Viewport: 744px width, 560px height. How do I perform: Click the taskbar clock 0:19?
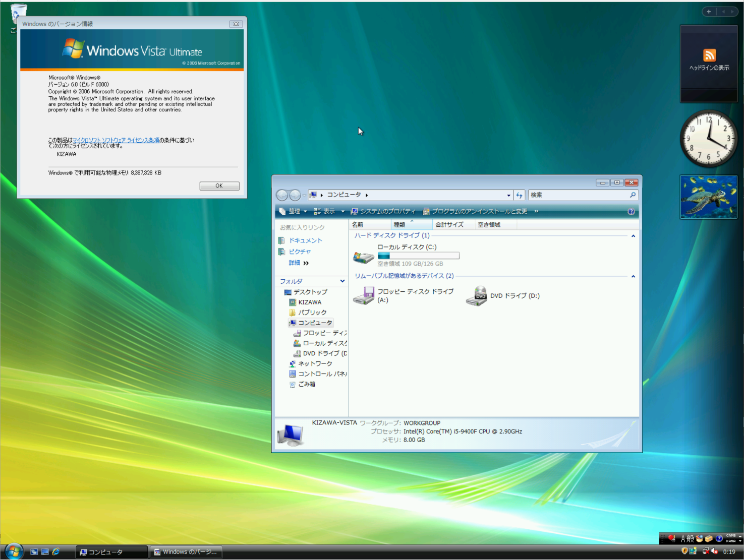coord(729,552)
